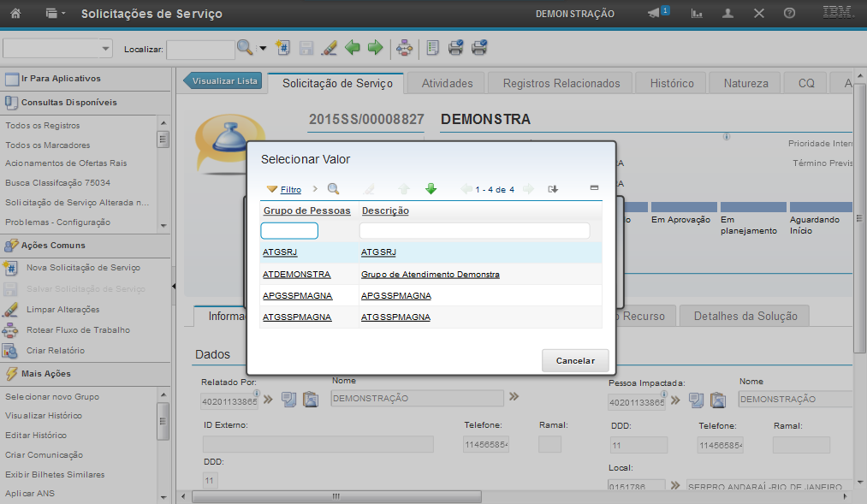The width and height of the screenshot is (867, 504).
Task: Click the home icon in the header
Action: pos(15,14)
